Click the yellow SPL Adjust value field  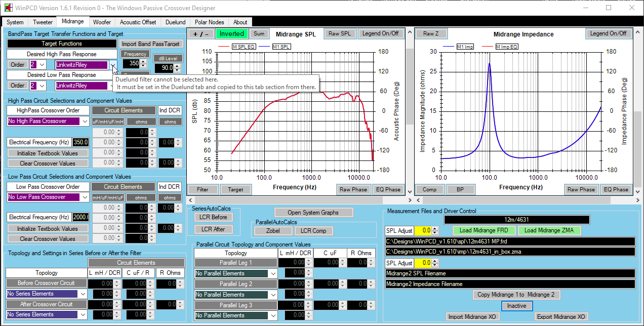click(423, 230)
